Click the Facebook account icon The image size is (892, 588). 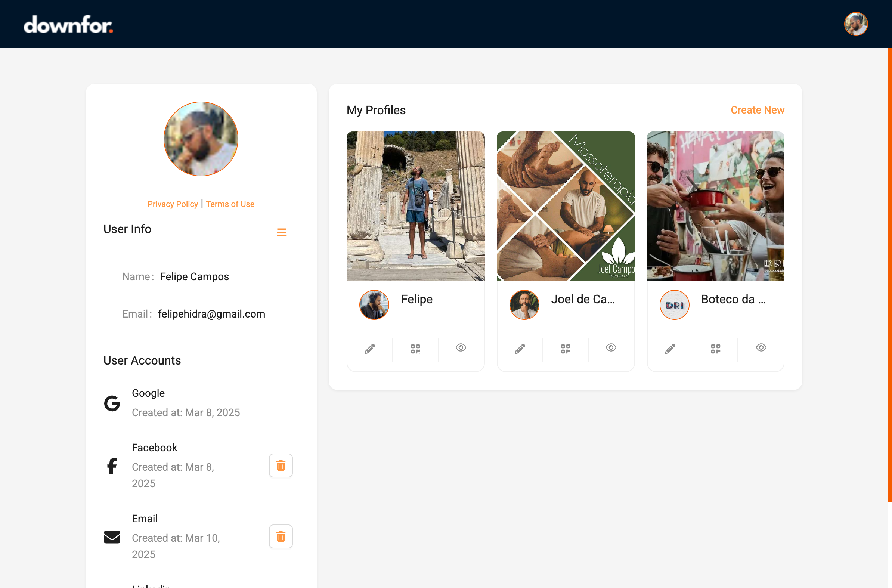coord(112,466)
